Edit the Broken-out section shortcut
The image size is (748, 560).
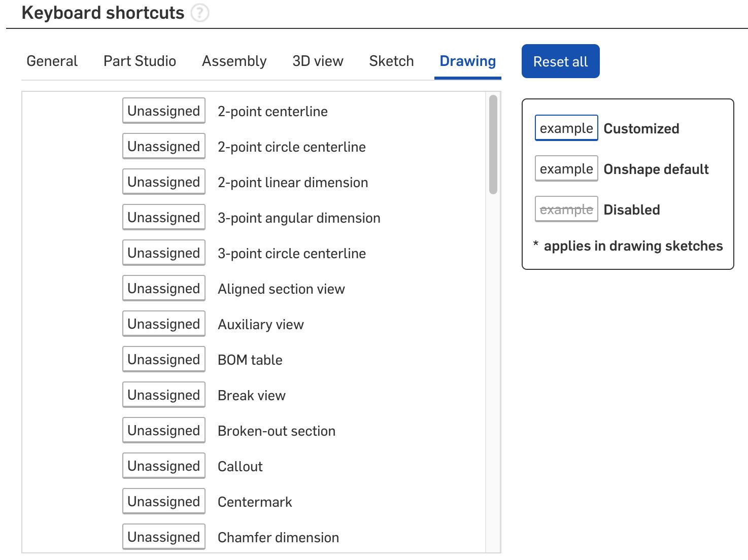[163, 431]
